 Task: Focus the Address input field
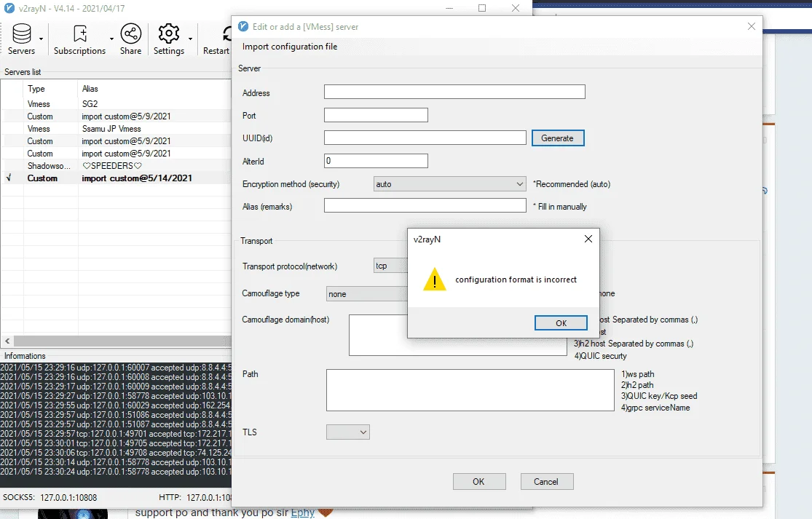click(454, 92)
